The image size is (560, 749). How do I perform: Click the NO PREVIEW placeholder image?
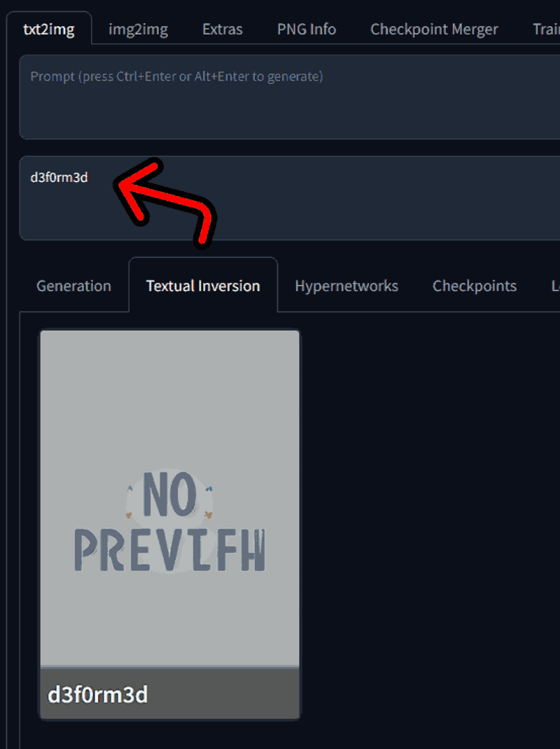[169, 498]
